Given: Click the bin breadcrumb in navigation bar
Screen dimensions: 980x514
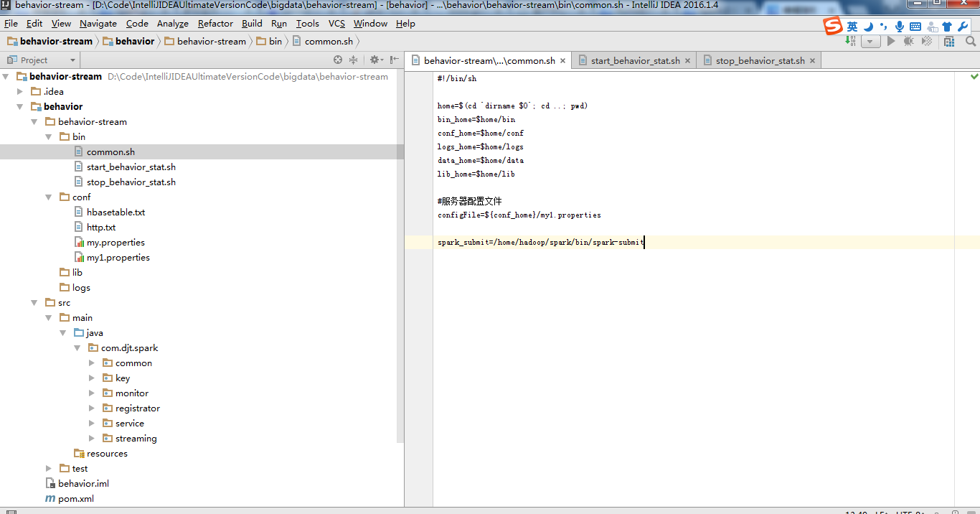Looking at the screenshot, I should pyautogui.click(x=269, y=41).
